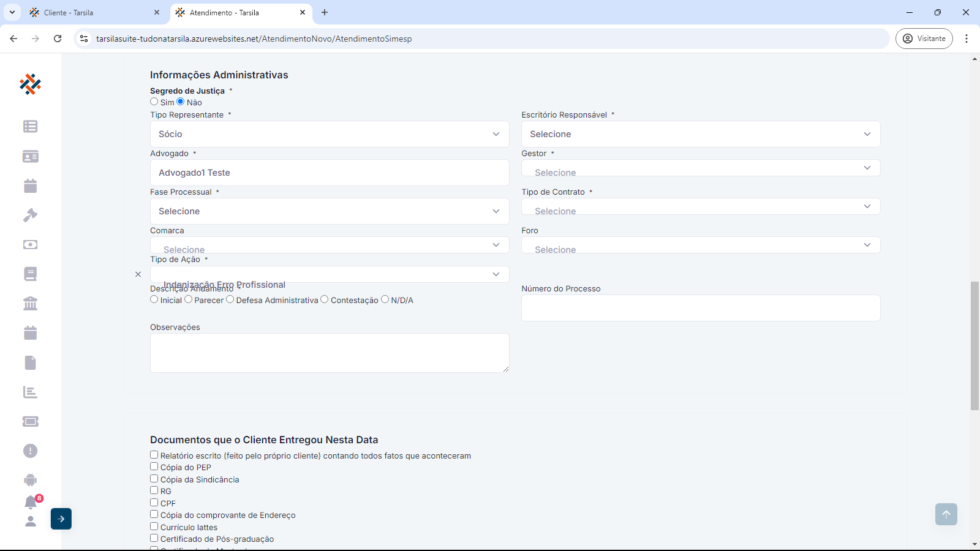
Task: Click the Número do Processo input field
Action: click(x=700, y=308)
